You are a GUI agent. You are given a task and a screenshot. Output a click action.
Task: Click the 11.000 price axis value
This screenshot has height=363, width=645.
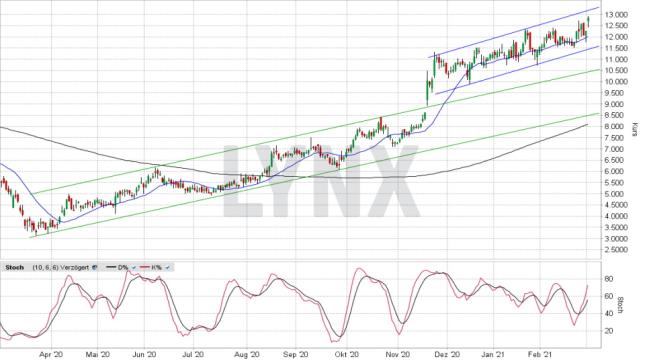click(x=616, y=60)
